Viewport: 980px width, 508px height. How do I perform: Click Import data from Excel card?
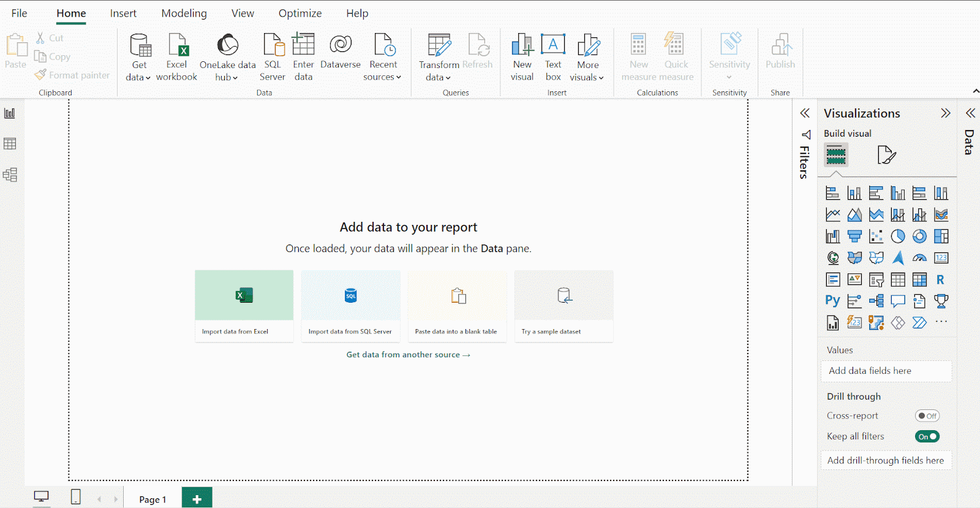click(x=244, y=306)
